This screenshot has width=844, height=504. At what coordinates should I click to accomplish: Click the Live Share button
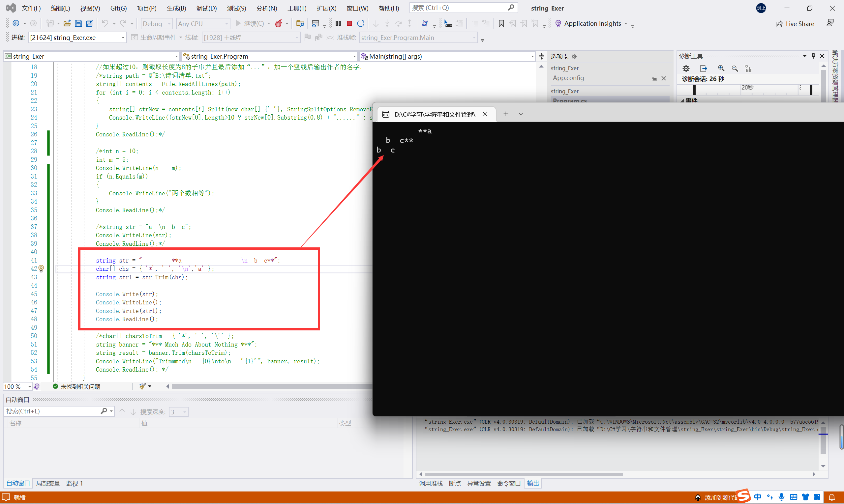pos(796,23)
